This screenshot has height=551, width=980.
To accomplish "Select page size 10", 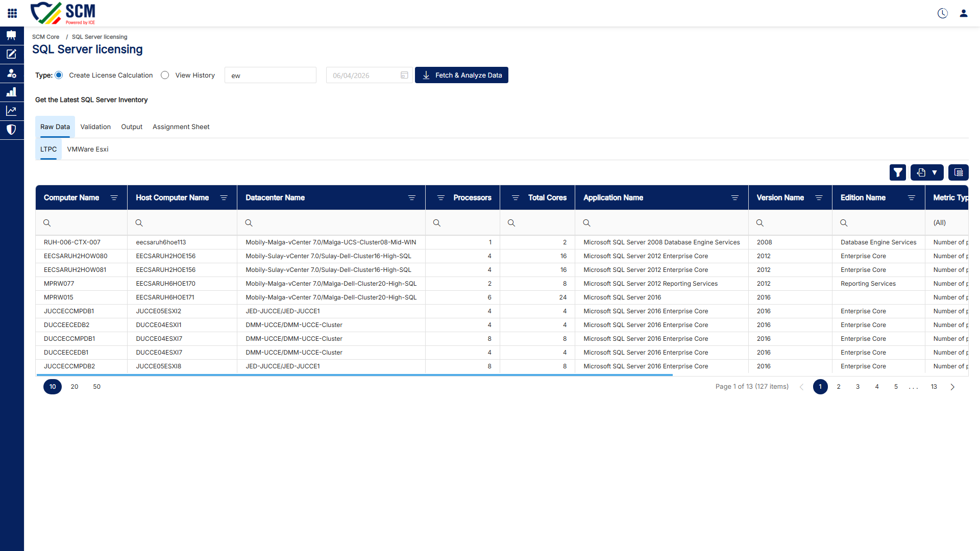I will (x=53, y=387).
